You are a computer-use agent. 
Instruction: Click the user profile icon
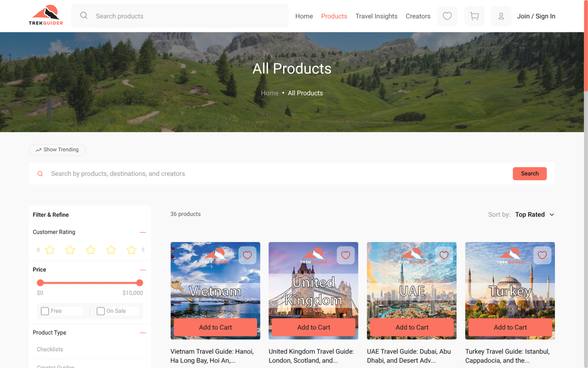point(501,16)
